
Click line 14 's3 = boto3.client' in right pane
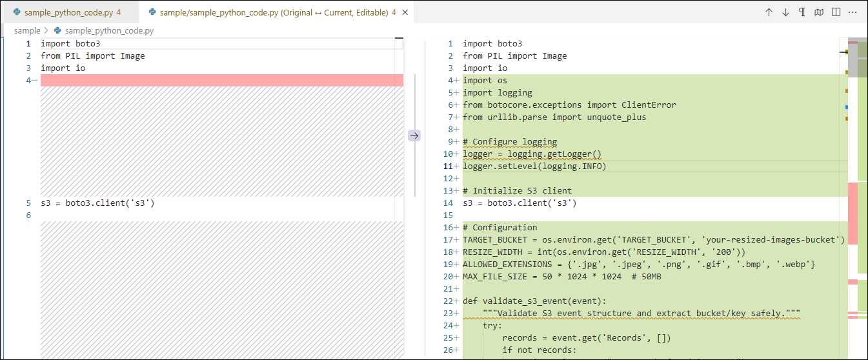pos(520,203)
